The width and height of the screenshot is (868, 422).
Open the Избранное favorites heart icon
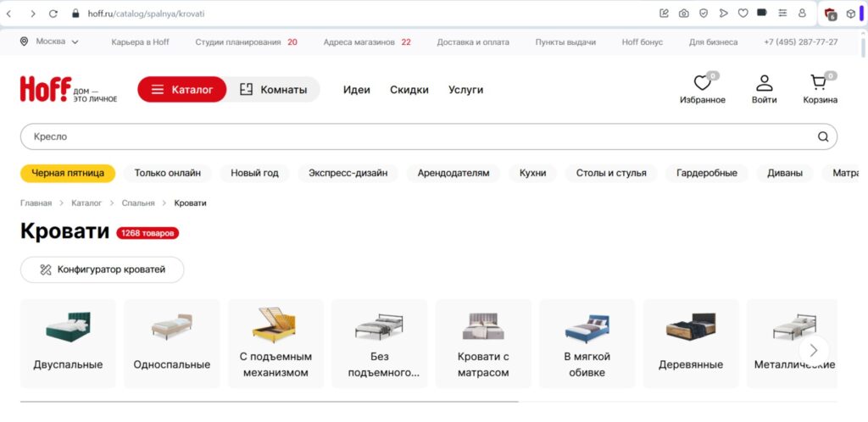coord(702,84)
